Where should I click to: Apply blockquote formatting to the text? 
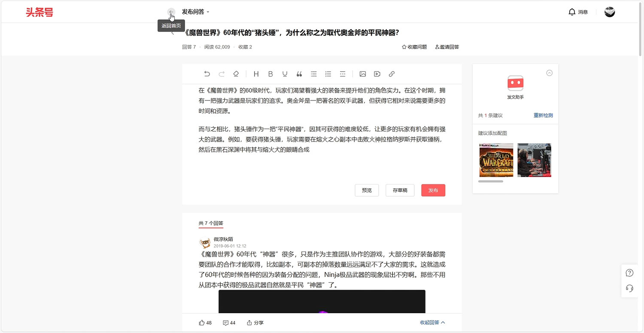[299, 74]
